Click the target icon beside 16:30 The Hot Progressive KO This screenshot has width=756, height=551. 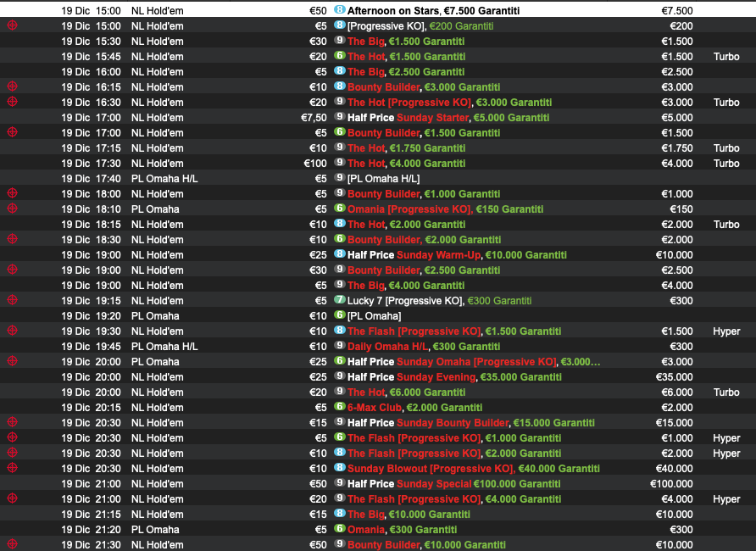(13, 101)
